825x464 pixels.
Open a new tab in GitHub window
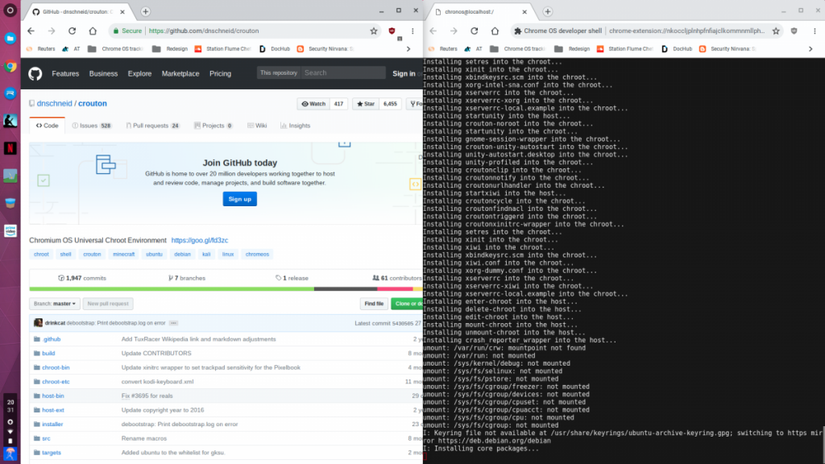(x=146, y=12)
